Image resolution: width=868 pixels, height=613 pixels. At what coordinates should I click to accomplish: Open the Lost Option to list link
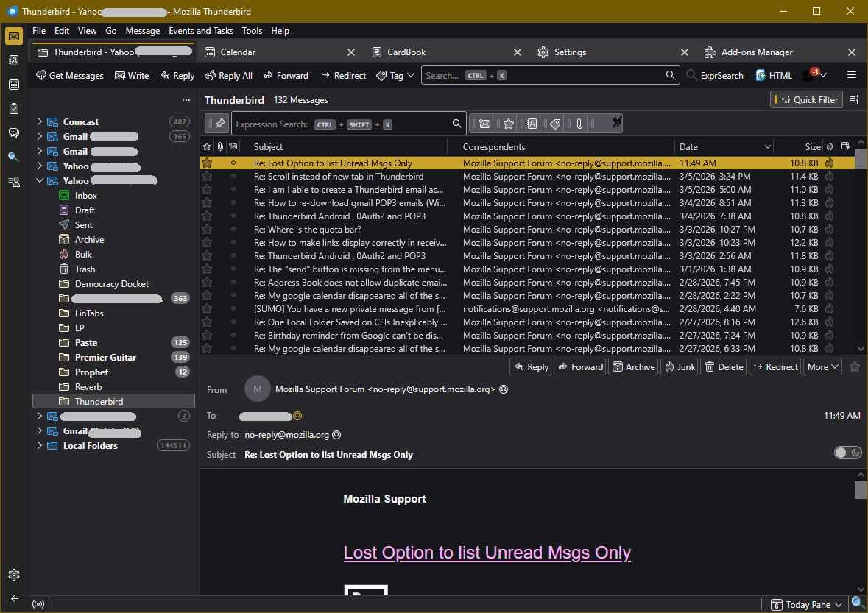tap(487, 552)
